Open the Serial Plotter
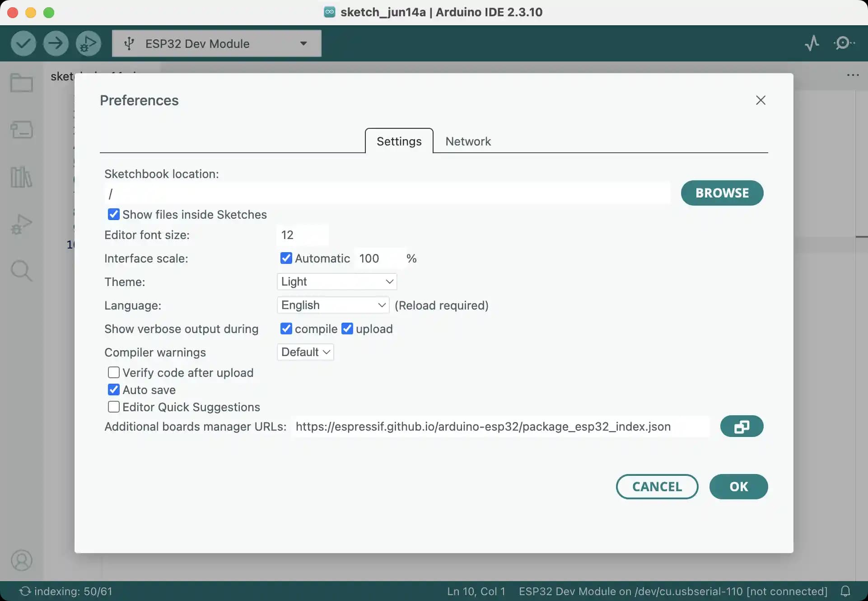This screenshot has width=868, height=601. [x=812, y=43]
